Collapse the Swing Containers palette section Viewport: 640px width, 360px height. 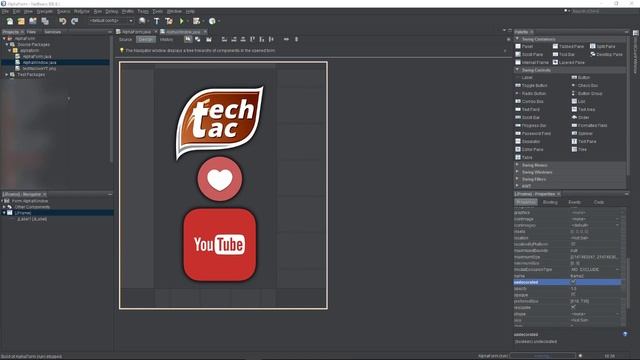pyautogui.click(x=518, y=39)
